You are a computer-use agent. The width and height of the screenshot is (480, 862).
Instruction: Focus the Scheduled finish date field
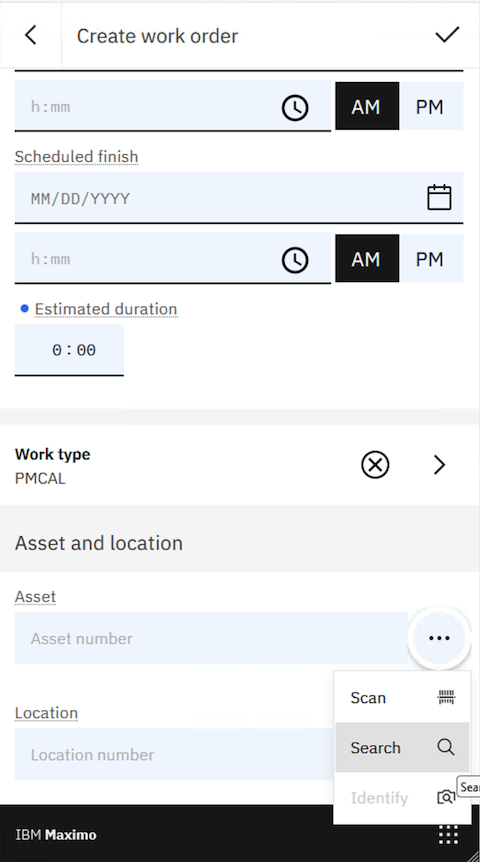[239, 198]
